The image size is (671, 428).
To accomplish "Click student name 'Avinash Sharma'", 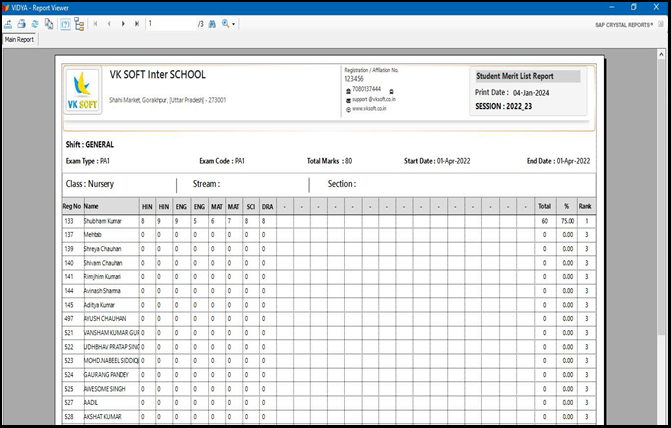I will pos(102,291).
